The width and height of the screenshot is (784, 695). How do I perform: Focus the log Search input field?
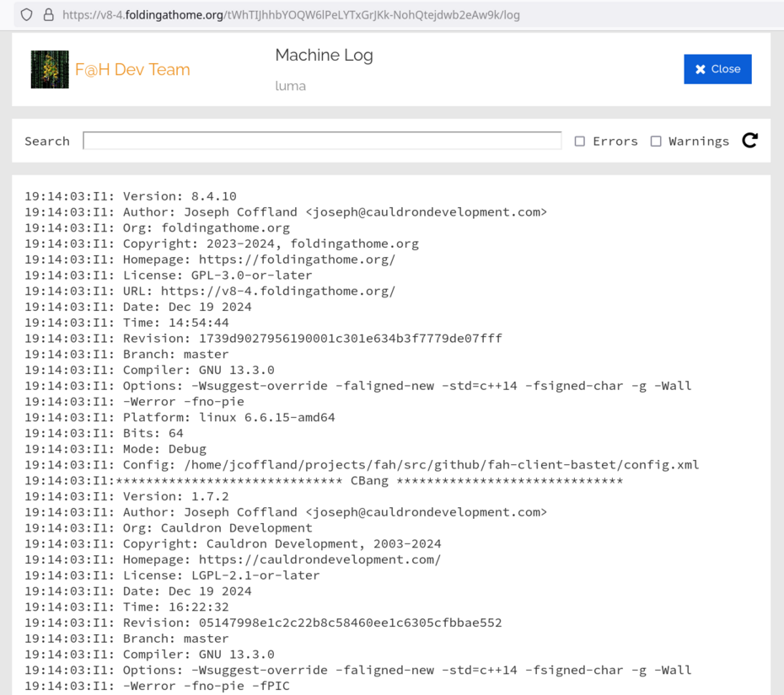point(322,141)
